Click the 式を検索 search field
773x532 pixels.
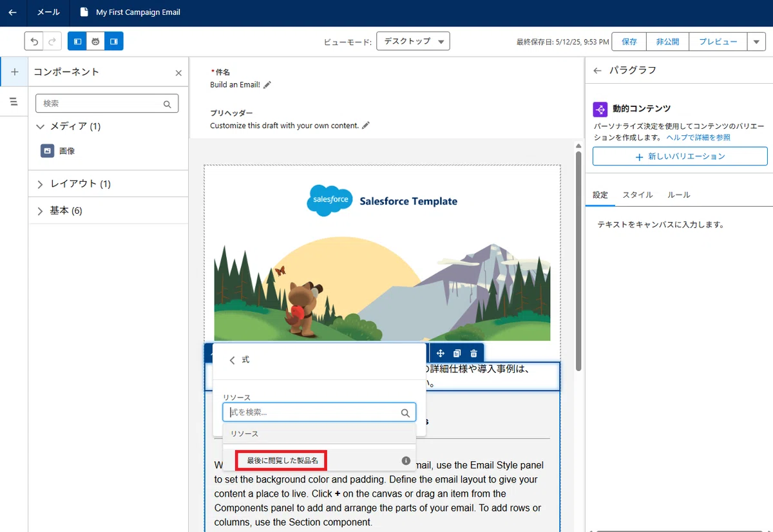[x=320, y=412]
